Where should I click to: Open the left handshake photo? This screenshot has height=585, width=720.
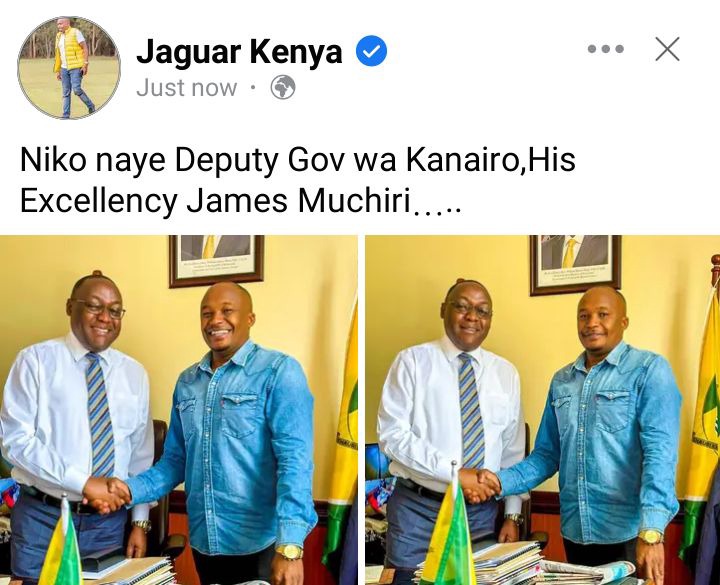pos(179,410)
